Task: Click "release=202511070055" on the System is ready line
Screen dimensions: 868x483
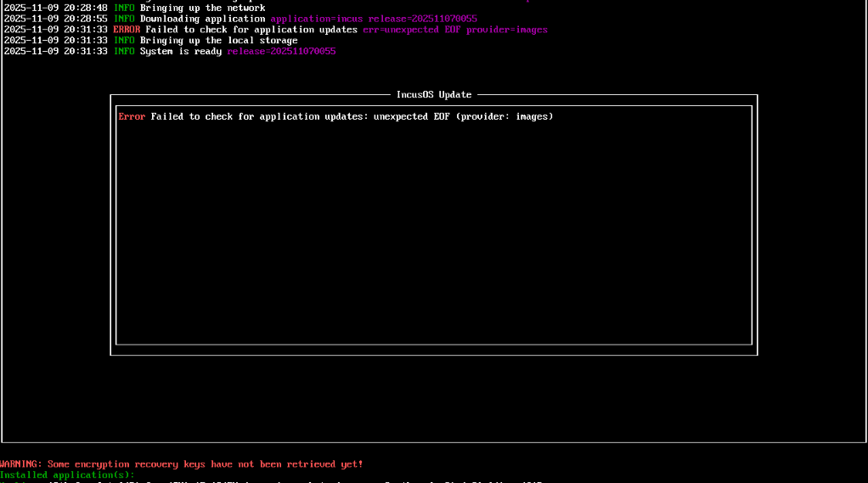Action: 281,52
